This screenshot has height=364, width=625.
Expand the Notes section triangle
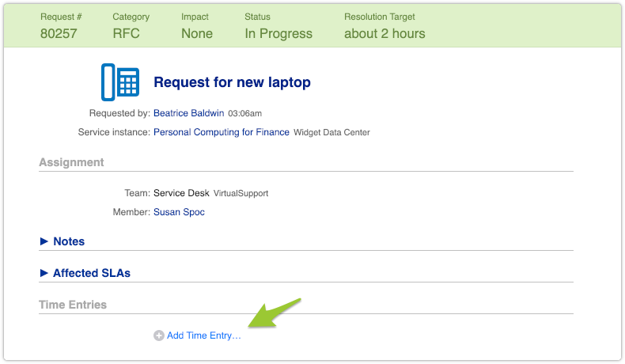click(44, 241)
